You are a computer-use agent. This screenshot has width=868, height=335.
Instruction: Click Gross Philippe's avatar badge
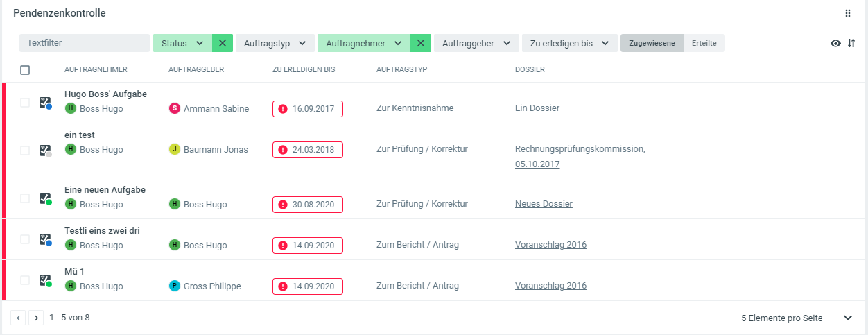pyautogui.click(x=175, y=286)
